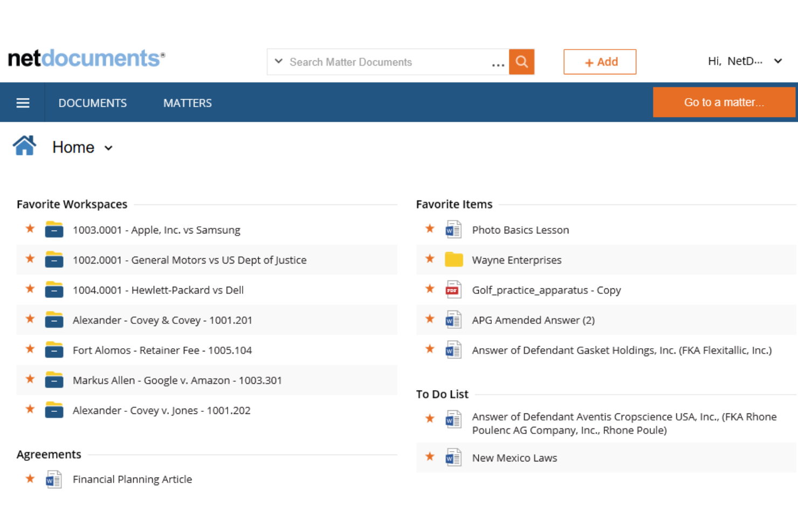This screenshot has height=532, width=798.
Task: Open Wayne Enterprises folder
Action: click(517, 260)
